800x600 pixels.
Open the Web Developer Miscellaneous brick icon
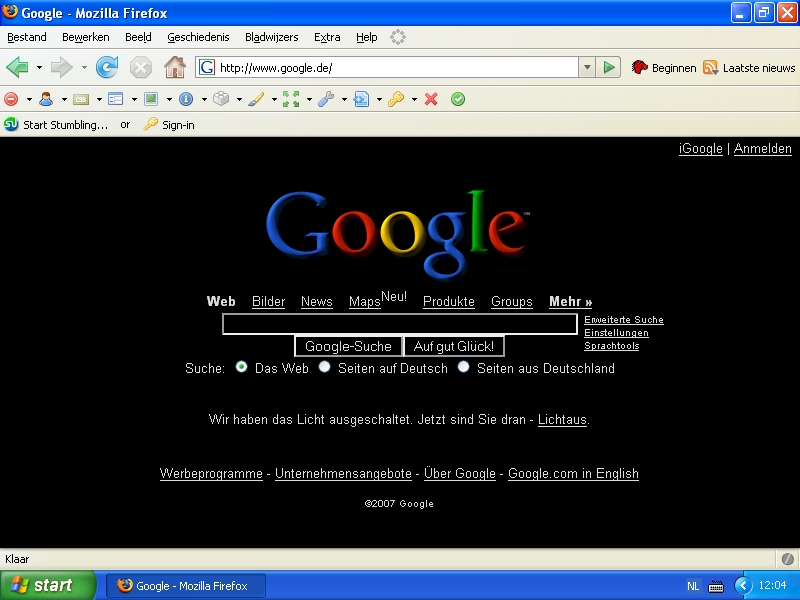point(221,99)
